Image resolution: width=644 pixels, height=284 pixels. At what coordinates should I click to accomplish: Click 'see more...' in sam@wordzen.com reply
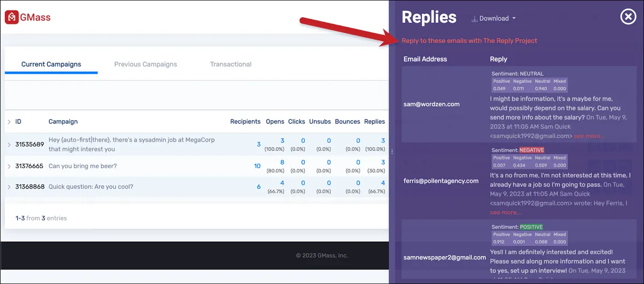589,136
